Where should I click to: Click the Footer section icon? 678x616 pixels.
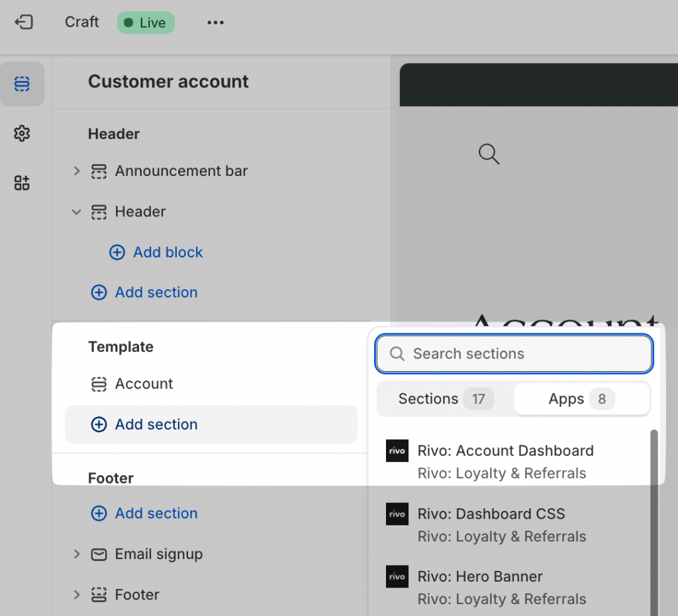point(99,595)
